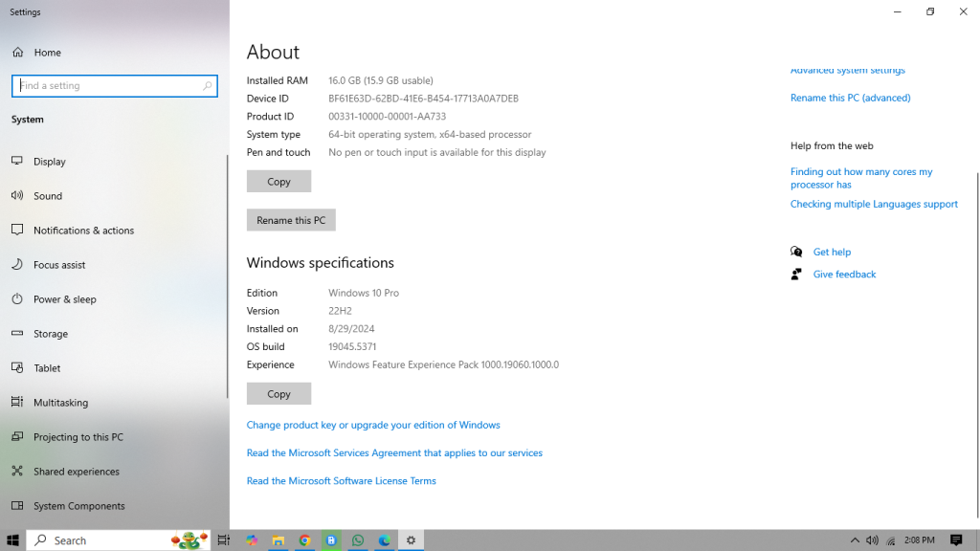
Task: Click the taskbar Search box
Action: coord(118,540)
